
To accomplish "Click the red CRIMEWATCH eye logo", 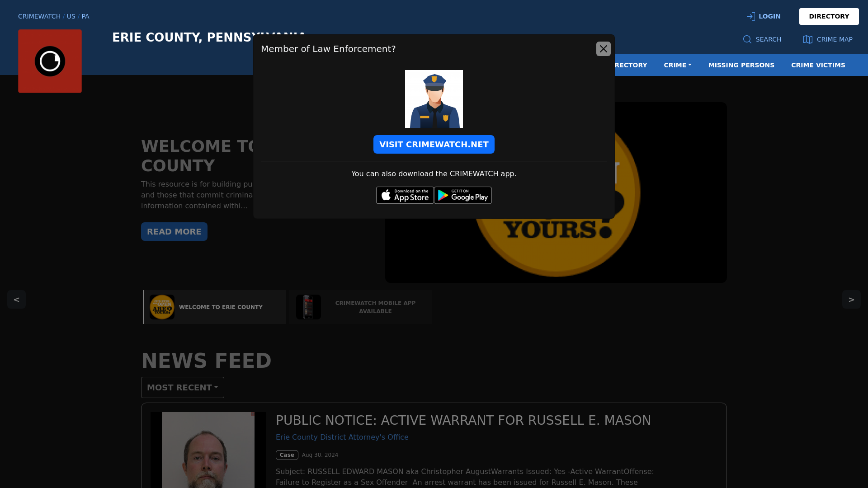I will 50,61.
